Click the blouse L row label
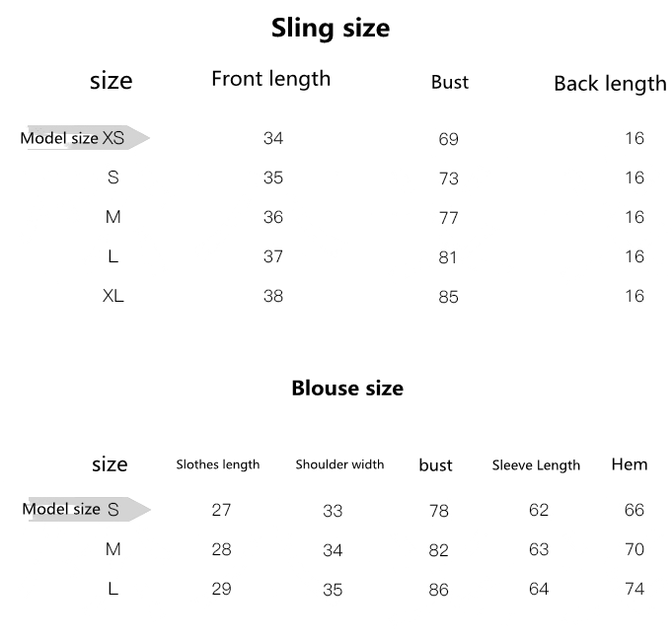The height and width of the screenshot is (638, 672). tap(112, 589)
